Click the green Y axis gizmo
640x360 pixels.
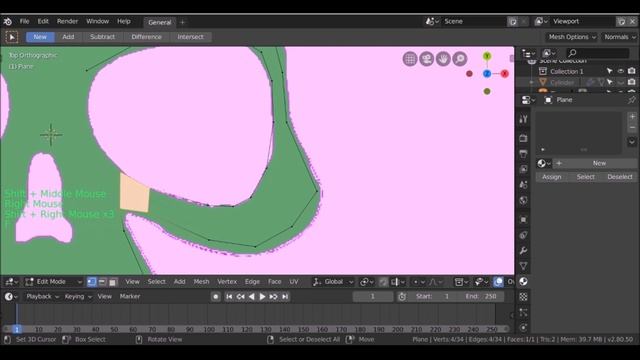[487, 56]
